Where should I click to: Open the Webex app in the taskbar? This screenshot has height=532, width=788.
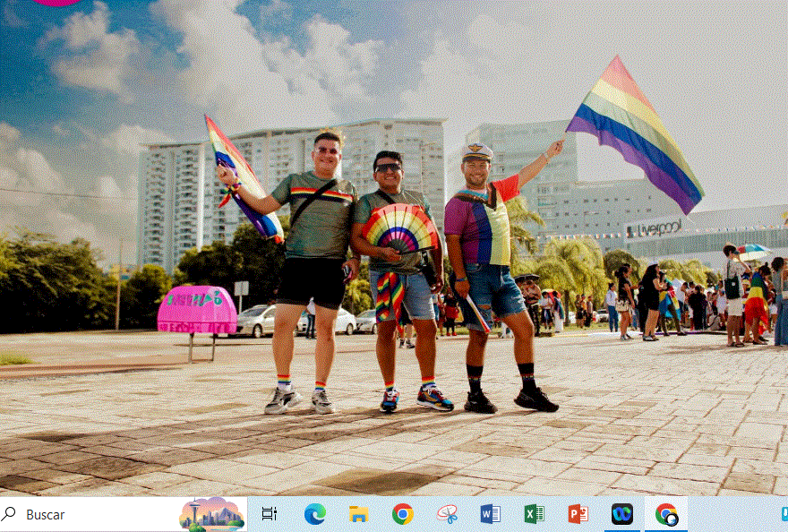[x=621, y=514]
